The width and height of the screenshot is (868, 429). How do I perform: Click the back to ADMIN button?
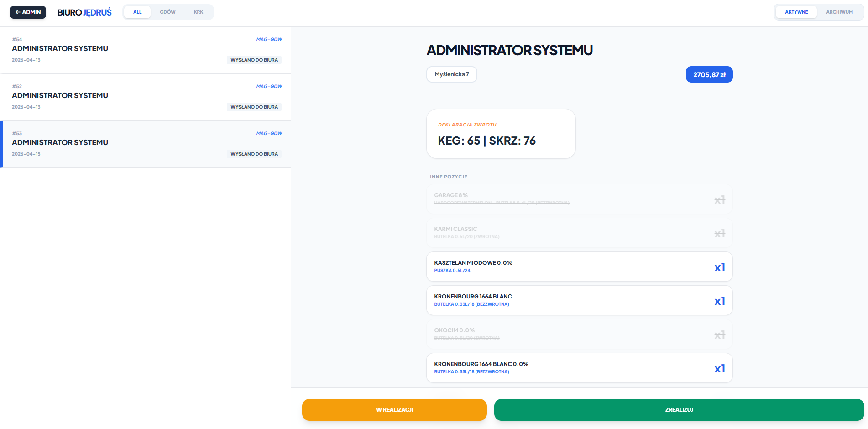click(x=28, y=12)
